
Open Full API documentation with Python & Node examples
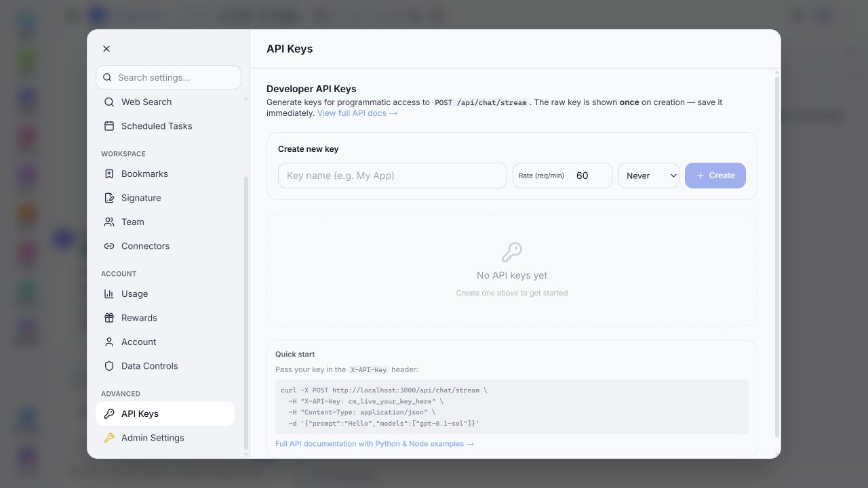pos(375,444)
